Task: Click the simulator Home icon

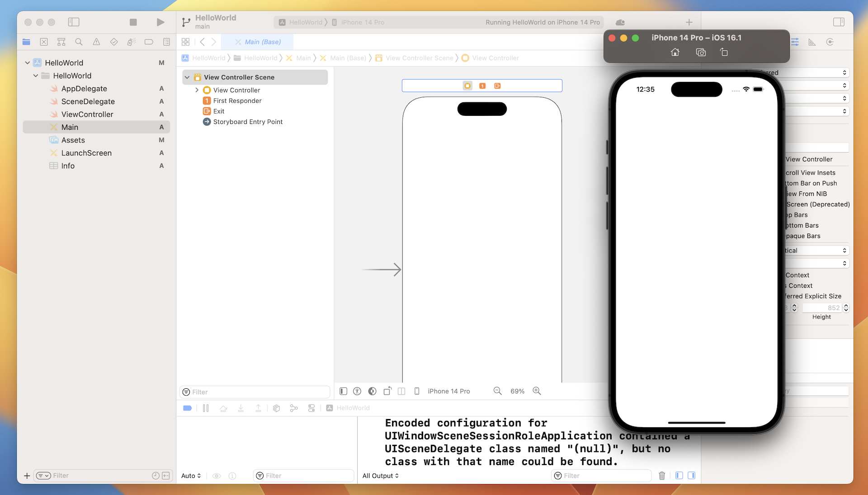Action: tap(675, 52)
